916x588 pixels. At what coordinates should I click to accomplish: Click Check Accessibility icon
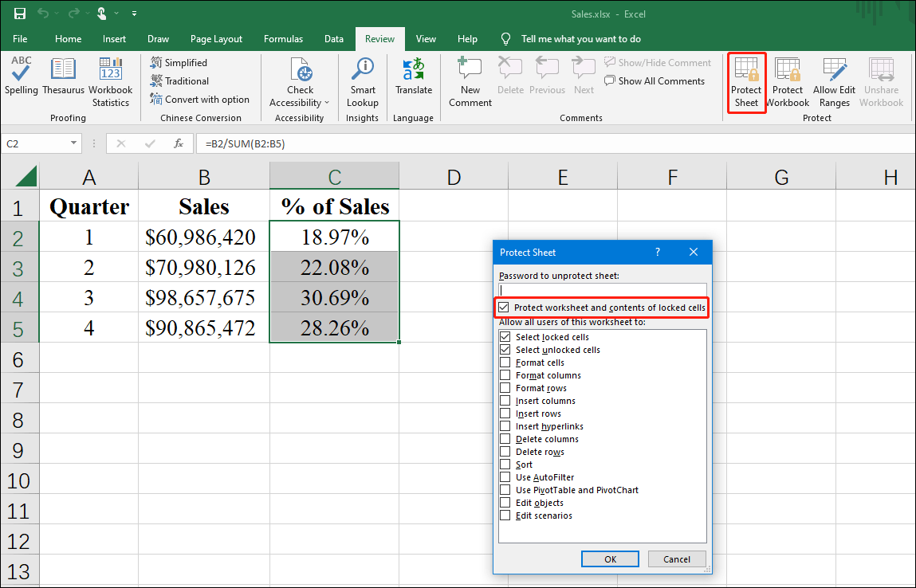point(301,69)
